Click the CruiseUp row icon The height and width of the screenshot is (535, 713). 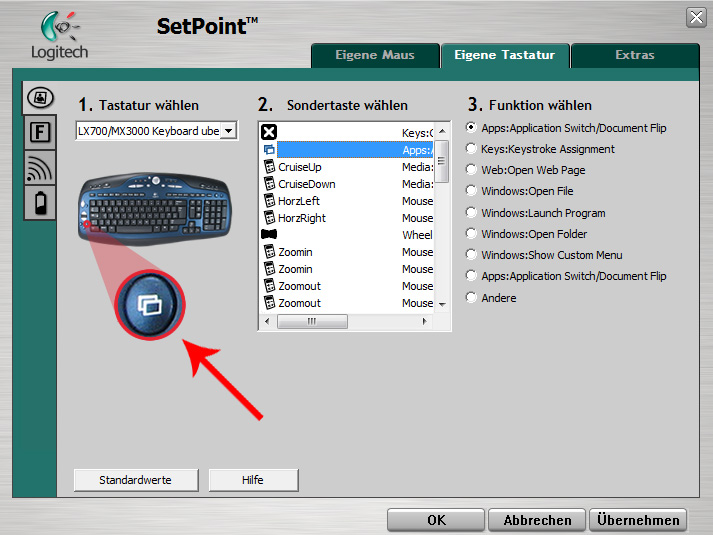269,167
